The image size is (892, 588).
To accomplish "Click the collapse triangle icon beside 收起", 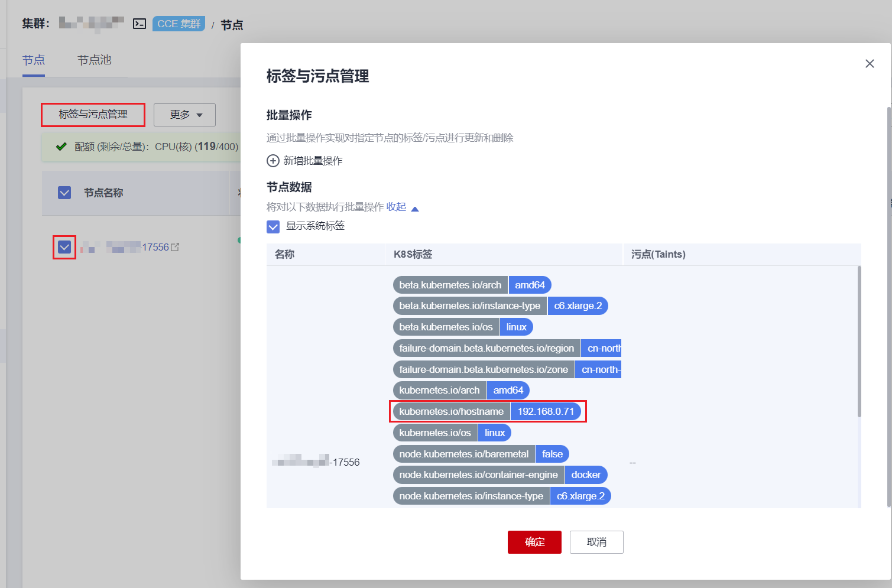I will tap(415, 209).
